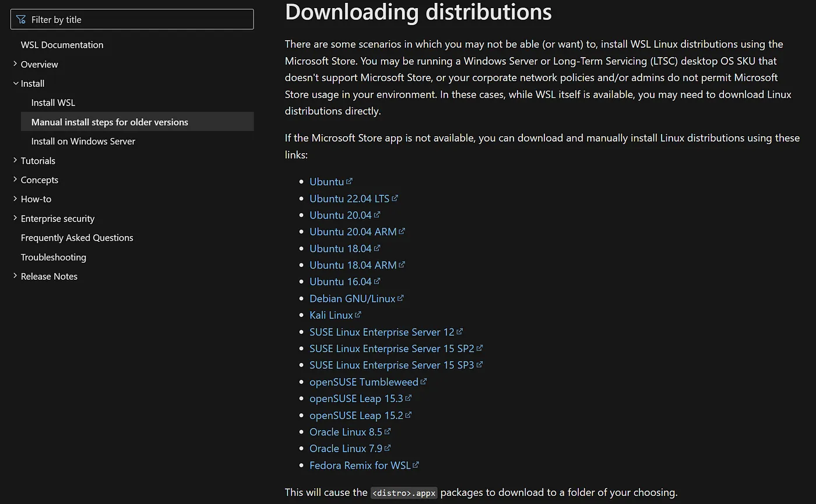
Task: Select Frequently Asked Questions in sidebar
Action: coord(77,238)
